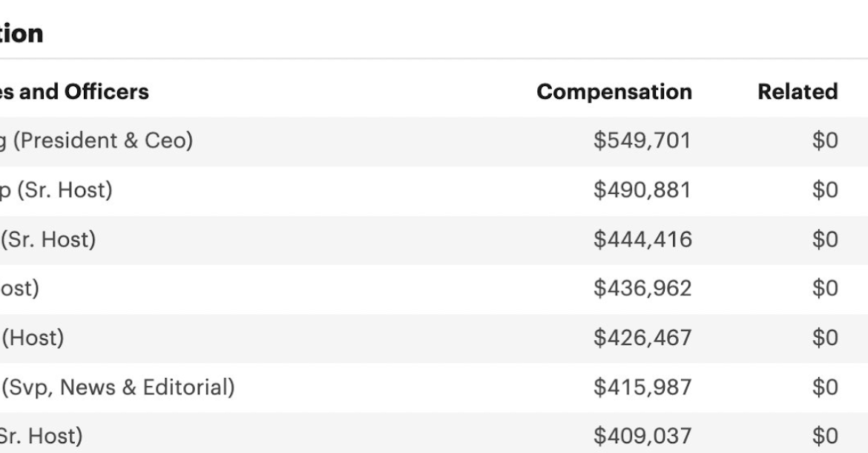The width and height of the screenshot is (868, 453).
Task: Click the section heading ending in 'tion'
Action: point(22,33)
